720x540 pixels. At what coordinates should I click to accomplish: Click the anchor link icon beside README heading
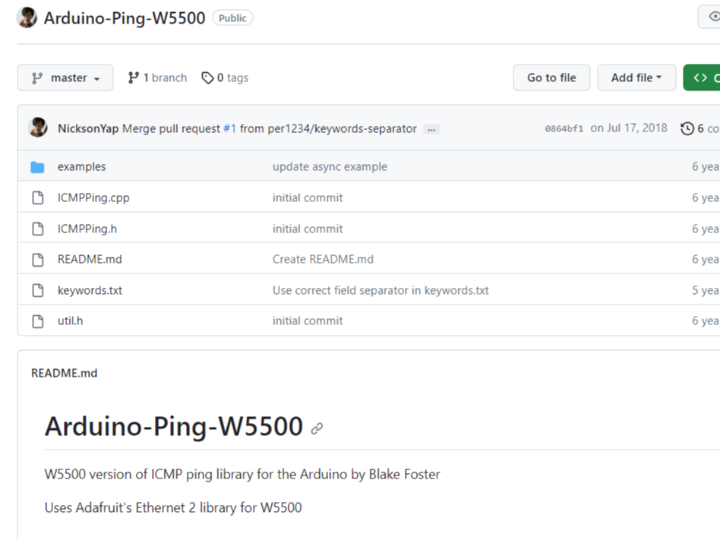coord(317,429)
